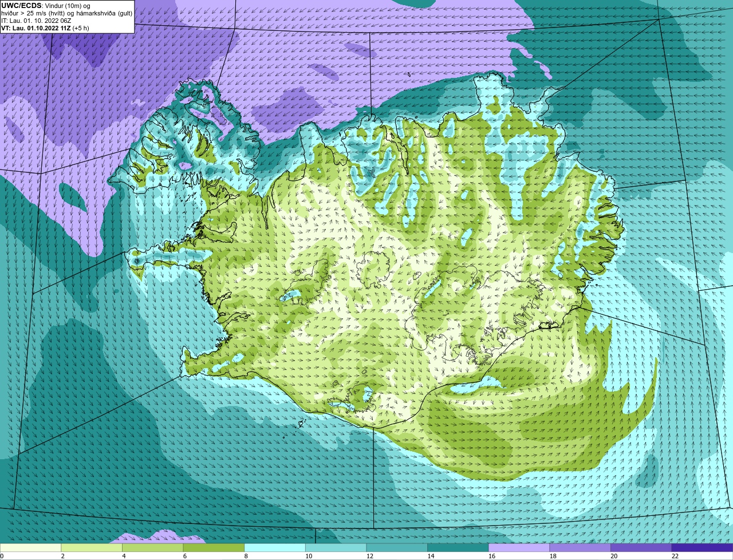Click the dark indigo above-22 m/s legend swatch

(x=703, y=547)
